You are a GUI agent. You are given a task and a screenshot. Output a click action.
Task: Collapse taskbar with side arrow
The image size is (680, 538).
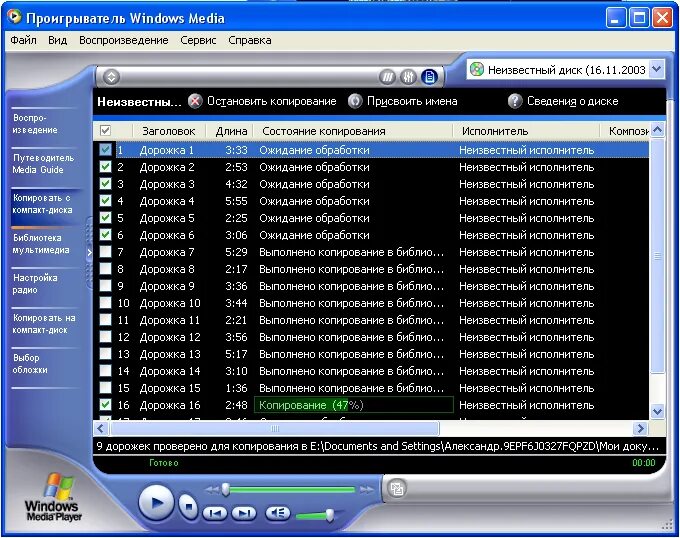click(89, 252)
